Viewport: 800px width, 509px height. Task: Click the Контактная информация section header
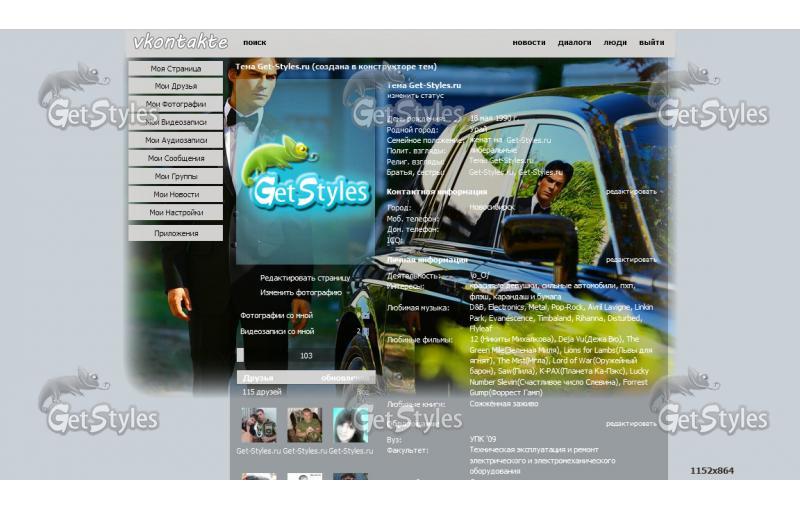(437, 192)
